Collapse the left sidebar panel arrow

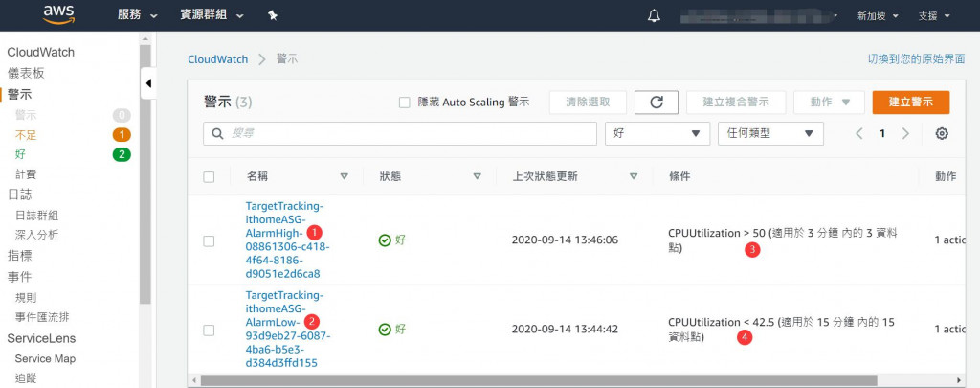coord(148,83)
